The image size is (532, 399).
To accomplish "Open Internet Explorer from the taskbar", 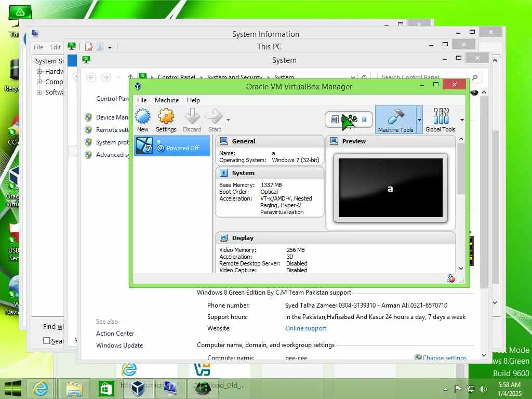I will pyautogui.click(x=41, y=389).
